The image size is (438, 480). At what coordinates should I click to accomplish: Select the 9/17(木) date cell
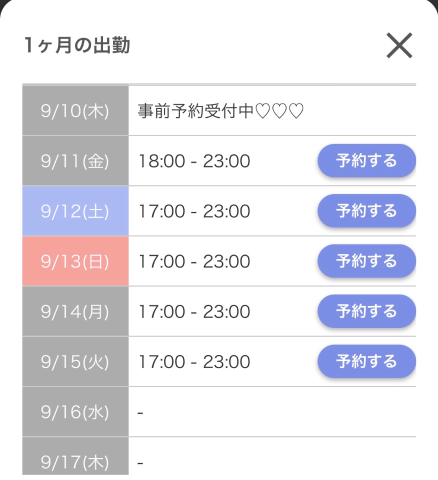click(75, 456)
